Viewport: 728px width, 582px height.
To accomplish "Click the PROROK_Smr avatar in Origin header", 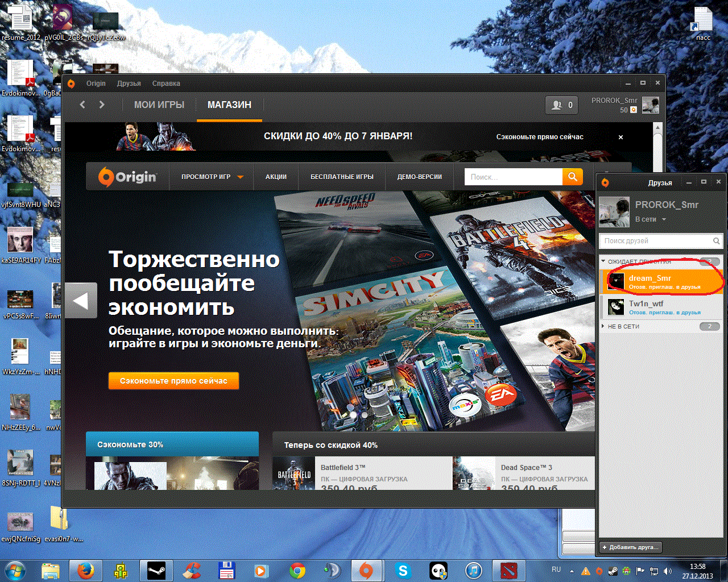I will (651, 105).
